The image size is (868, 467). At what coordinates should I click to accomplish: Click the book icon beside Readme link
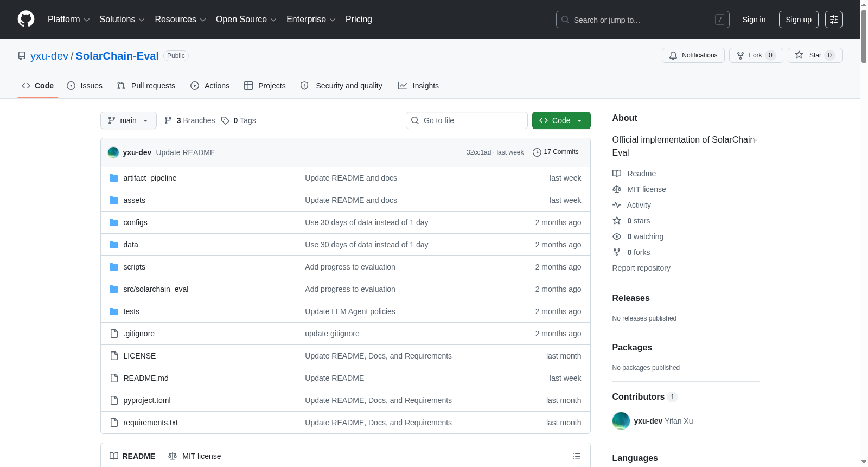point(617,174)
